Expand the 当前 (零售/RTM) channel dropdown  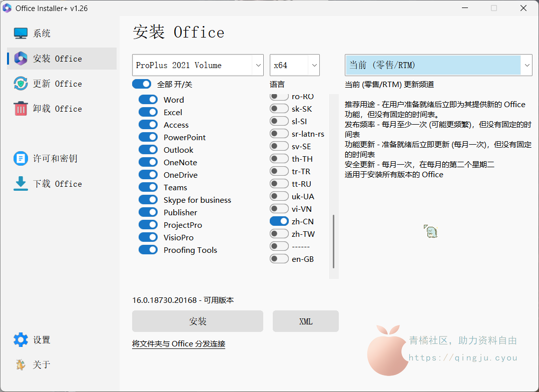[438, 65]
